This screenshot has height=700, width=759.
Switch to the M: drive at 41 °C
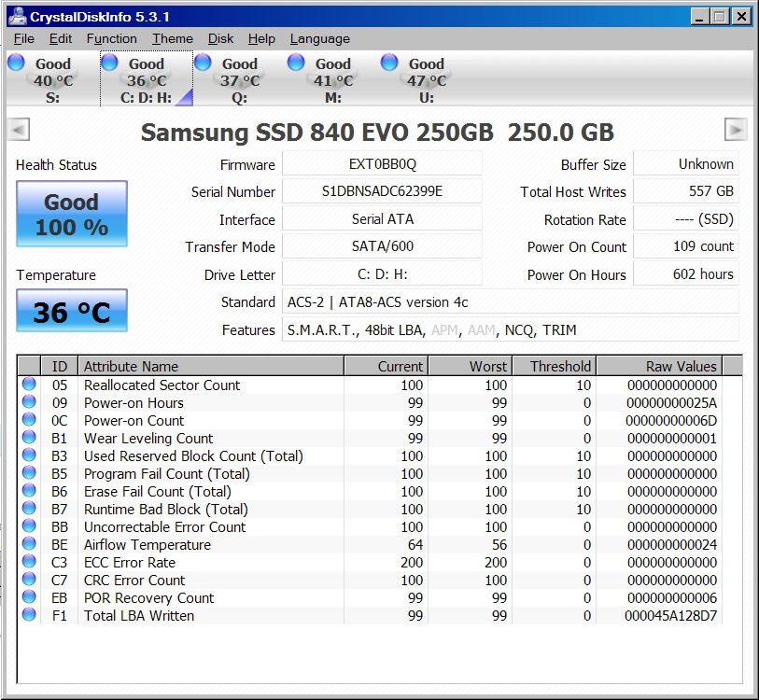(x=333, y=79)
